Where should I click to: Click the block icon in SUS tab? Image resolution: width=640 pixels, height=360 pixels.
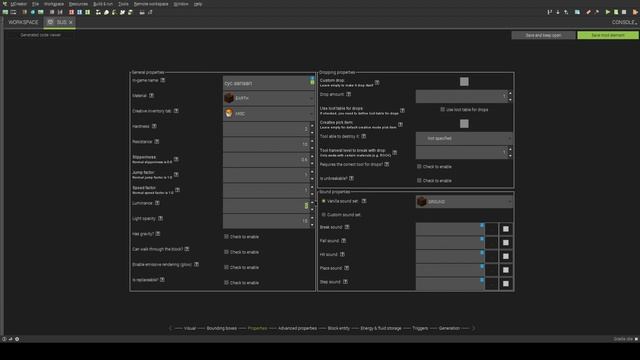[50, 22]
